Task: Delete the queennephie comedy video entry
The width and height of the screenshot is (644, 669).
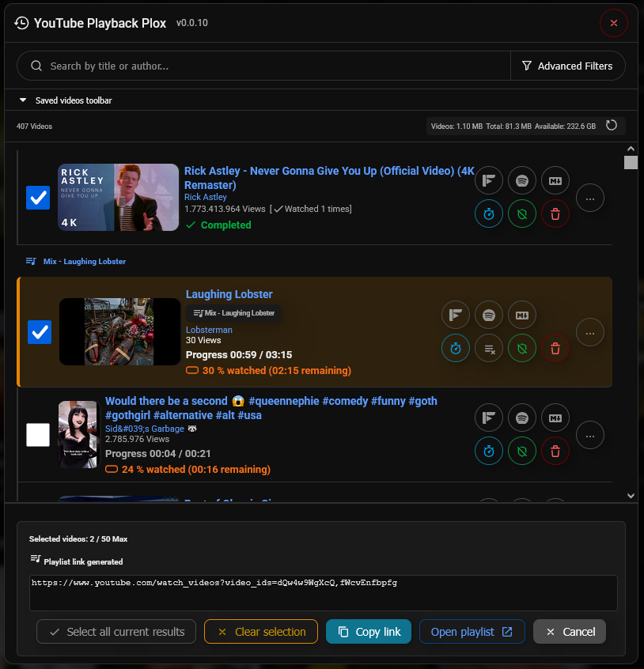Action: (x=555, y=451)
